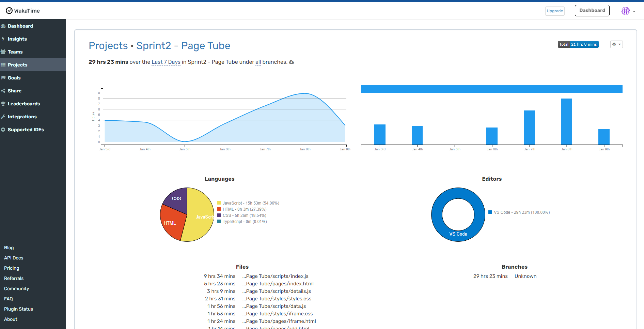
Task: Click the WakaTime logo checkmark icon
Action: (9, 10)
